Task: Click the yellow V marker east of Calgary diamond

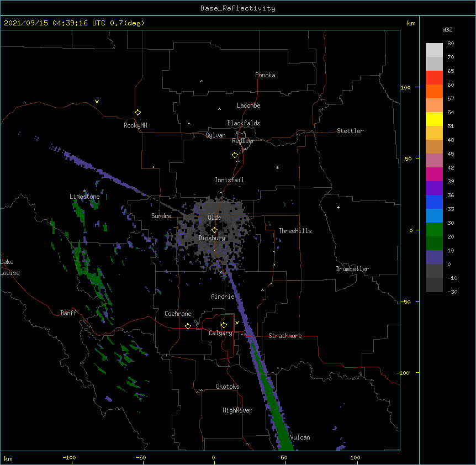Action: point(237,323)
